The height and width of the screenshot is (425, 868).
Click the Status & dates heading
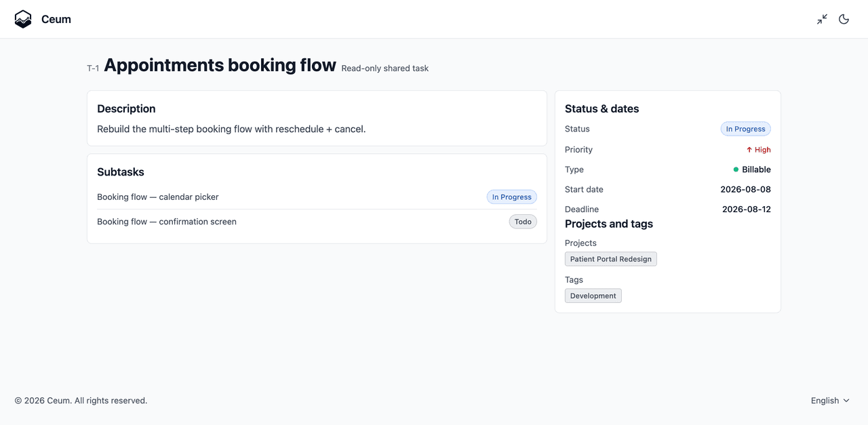tap(602, 108)
